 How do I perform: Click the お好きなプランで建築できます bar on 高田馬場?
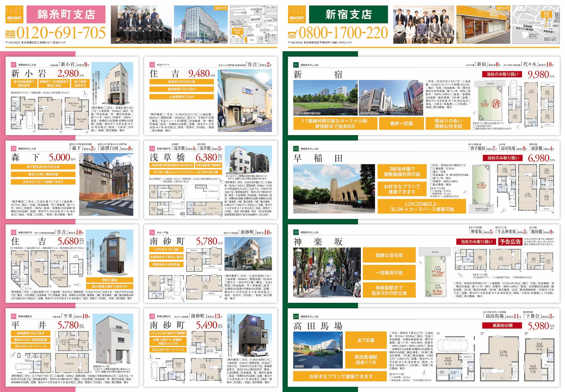pos(340,376)
